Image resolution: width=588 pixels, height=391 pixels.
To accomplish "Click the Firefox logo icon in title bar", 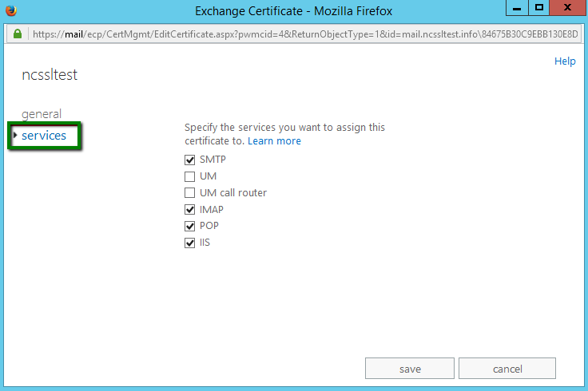I will (11, 10).
